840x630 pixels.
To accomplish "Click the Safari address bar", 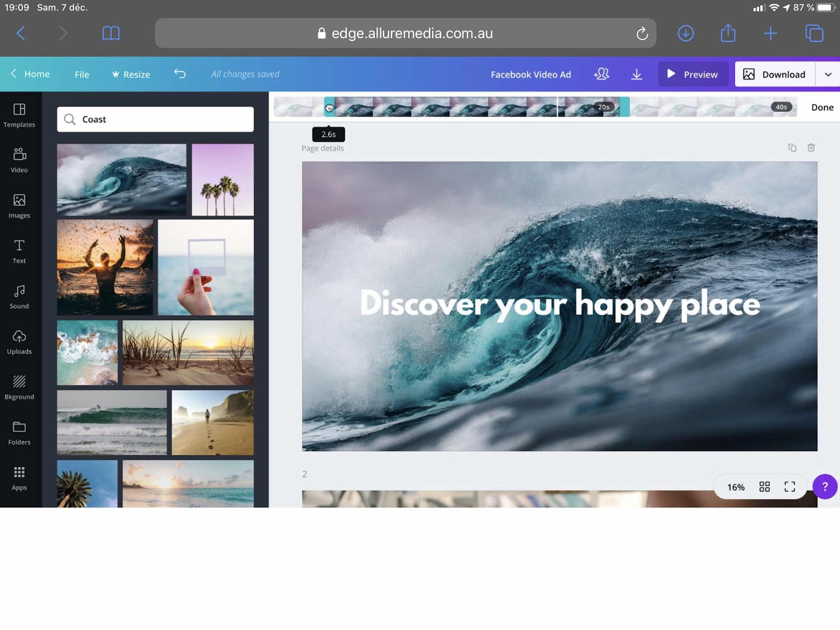I will pyautogui.click(x=405, y=33).
